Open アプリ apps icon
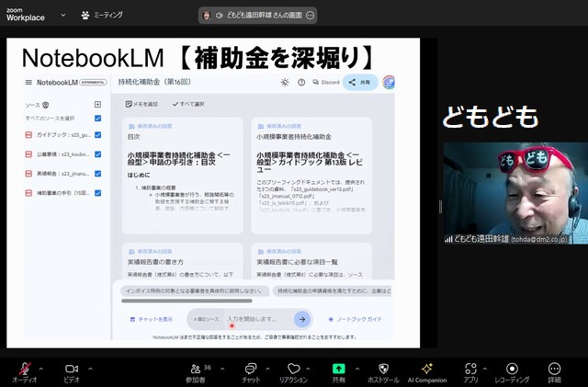The width and height of the screenshot is (588, 387). pyautogui.click(x=470, y=369)
